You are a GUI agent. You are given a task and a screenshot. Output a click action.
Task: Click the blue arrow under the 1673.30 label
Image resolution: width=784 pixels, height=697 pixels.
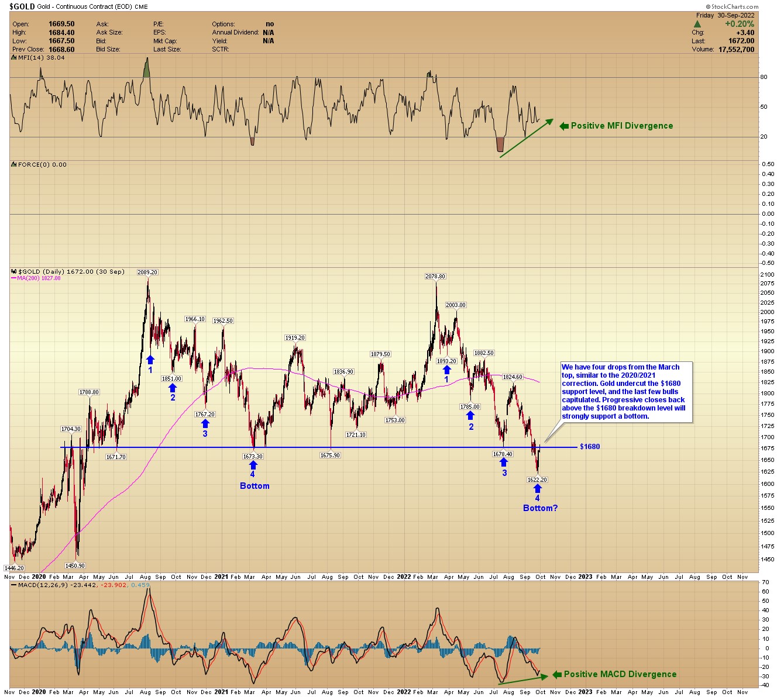(253, 465)
